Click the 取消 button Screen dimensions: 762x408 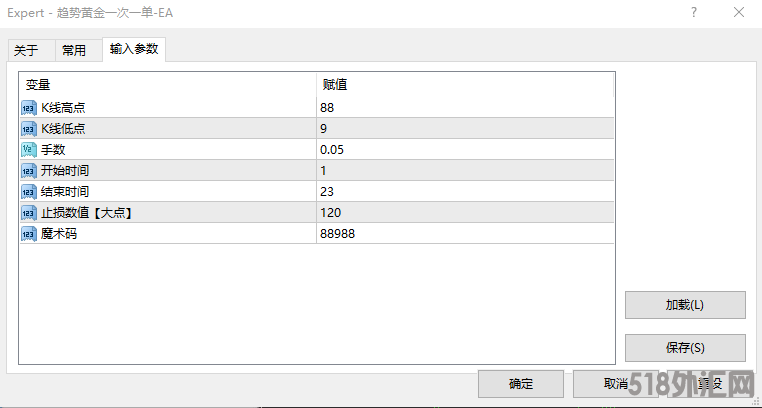(x=615, y=384)
